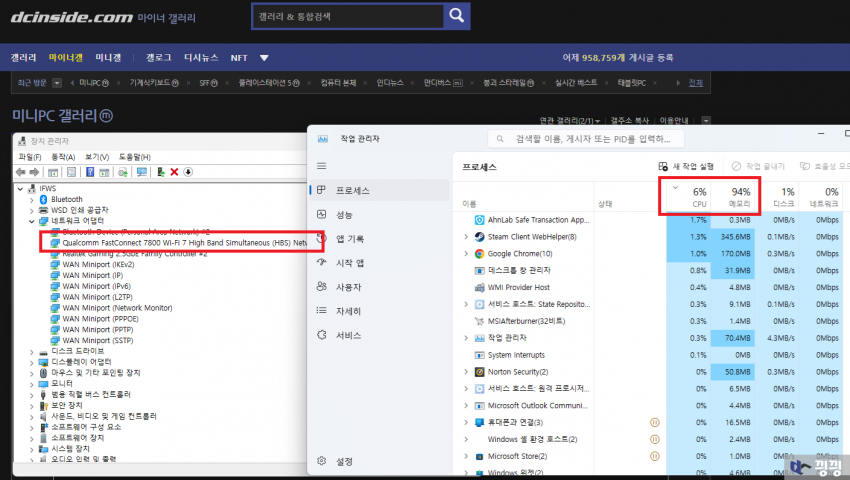Expand the WSD 인쇄 공급자 category
The height and width of the screenshot is (480, 850).
coord(31,210)
